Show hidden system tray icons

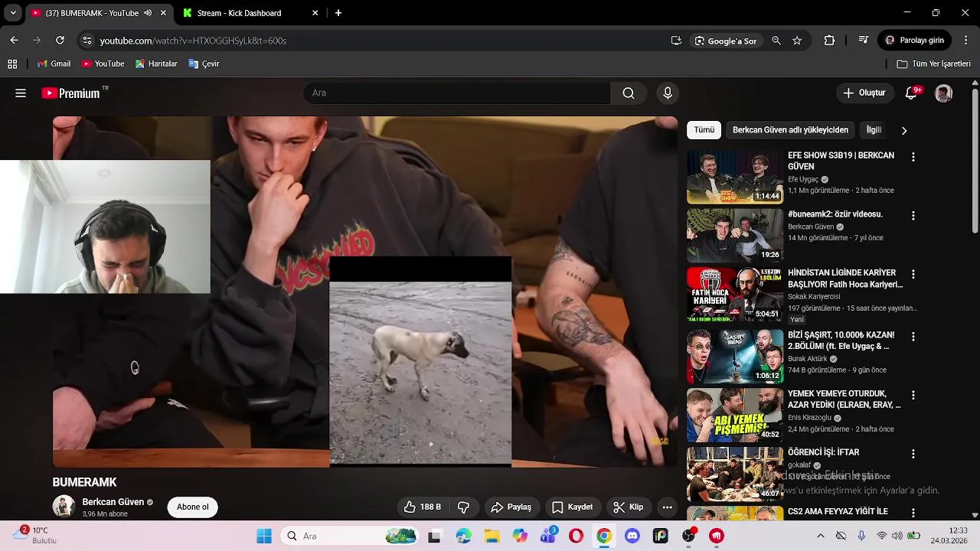(821, 536)
